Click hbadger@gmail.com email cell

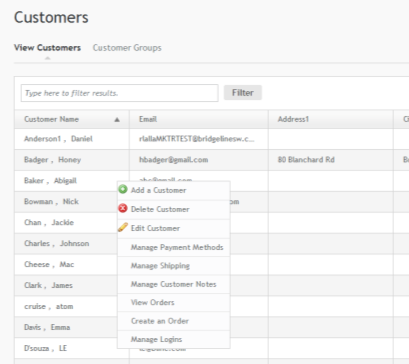174,160
